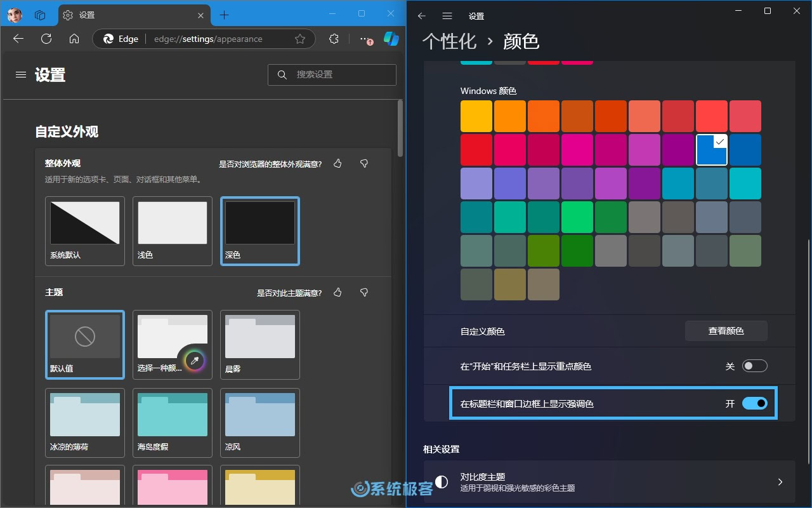Click the Edge address bar
The width and height of the screenshot is (812, 508).
[203, 39]
